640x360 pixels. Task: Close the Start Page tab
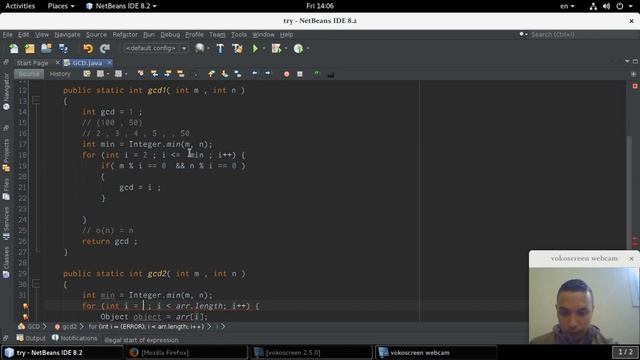57,62
